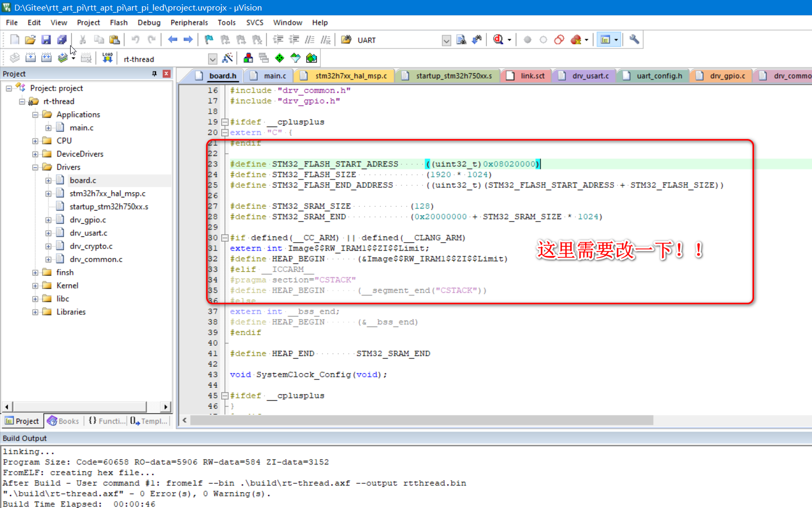Click the Uncomment selection icon
Screen dimensions: 812x508
[x=326, y=40]
